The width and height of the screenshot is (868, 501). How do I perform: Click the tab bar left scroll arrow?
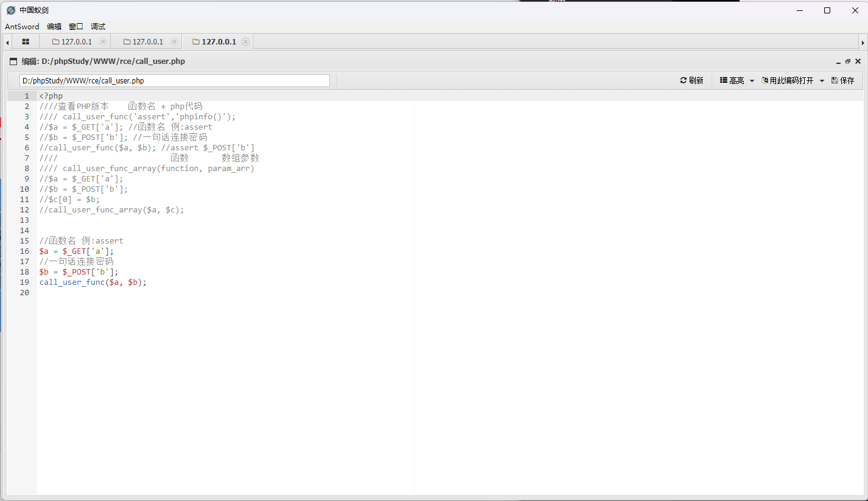(7, 42)
